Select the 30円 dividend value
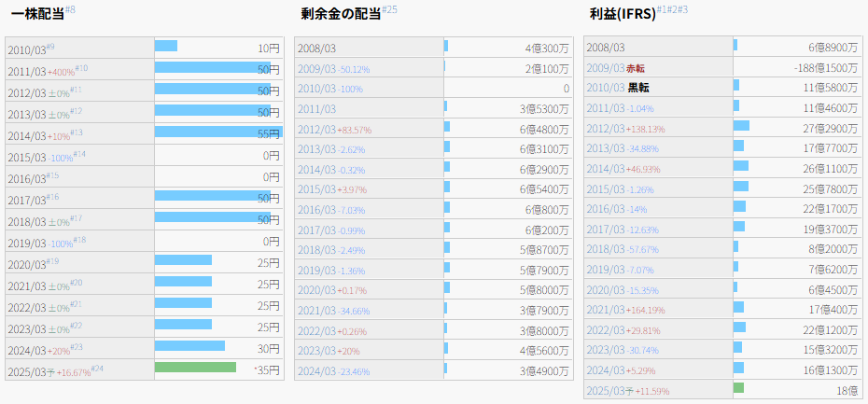 tap(269, 349)
